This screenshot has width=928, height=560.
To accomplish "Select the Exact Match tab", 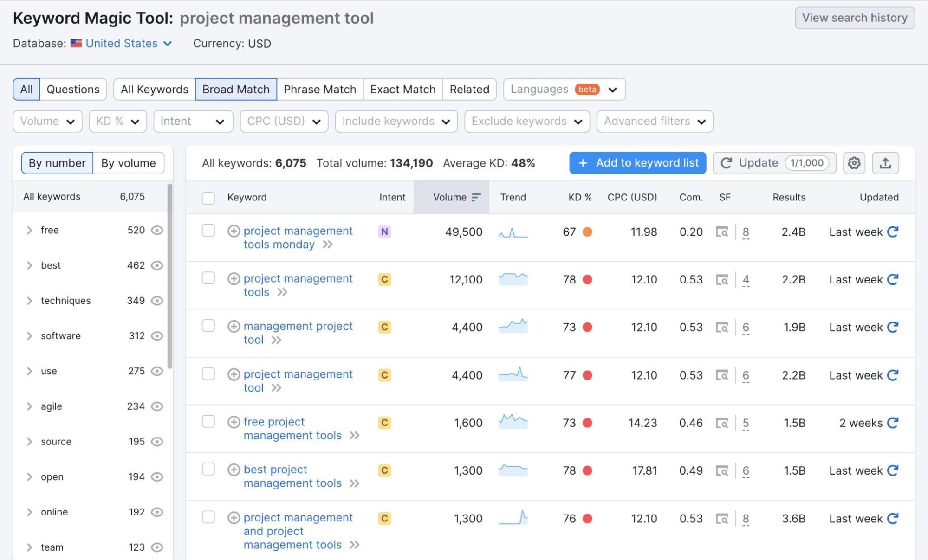I will click(x=402, y=89).
